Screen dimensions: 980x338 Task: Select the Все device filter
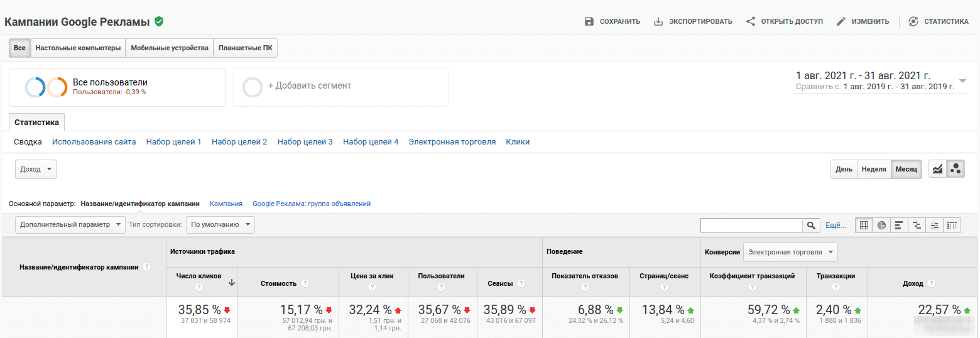(20, 48)
